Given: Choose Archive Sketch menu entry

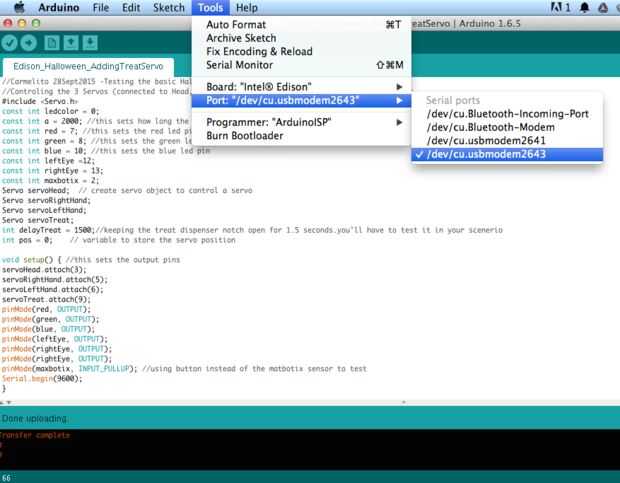Looking at the screenshot, I should click(x=301, y=38).
